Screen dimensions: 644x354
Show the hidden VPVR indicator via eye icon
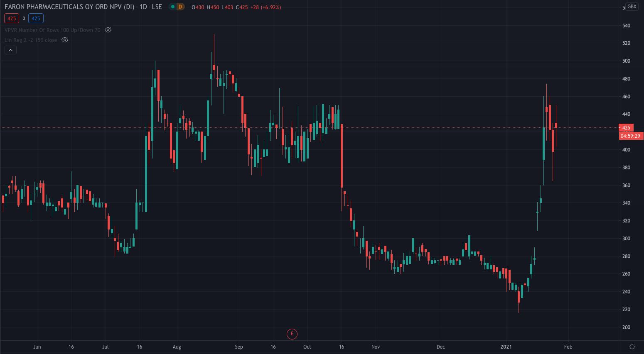pyautogui.click(x=108, y=30)
